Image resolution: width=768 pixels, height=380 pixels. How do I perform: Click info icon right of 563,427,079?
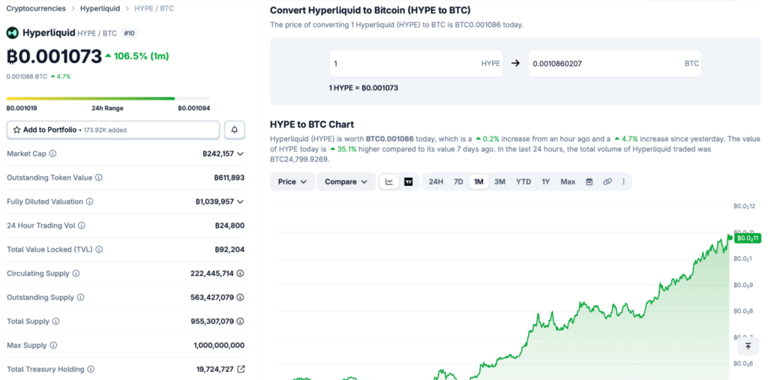240,297
